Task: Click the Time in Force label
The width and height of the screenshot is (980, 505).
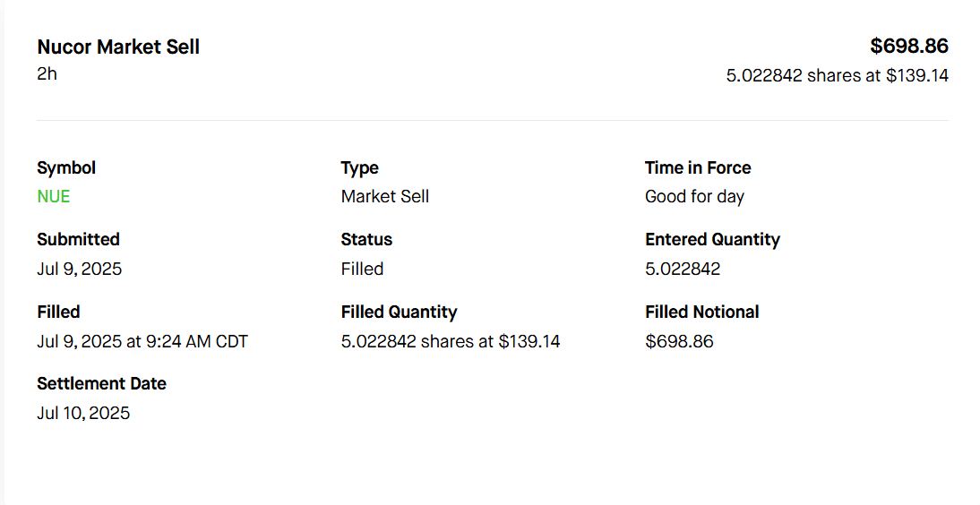Action: [698, 167]
